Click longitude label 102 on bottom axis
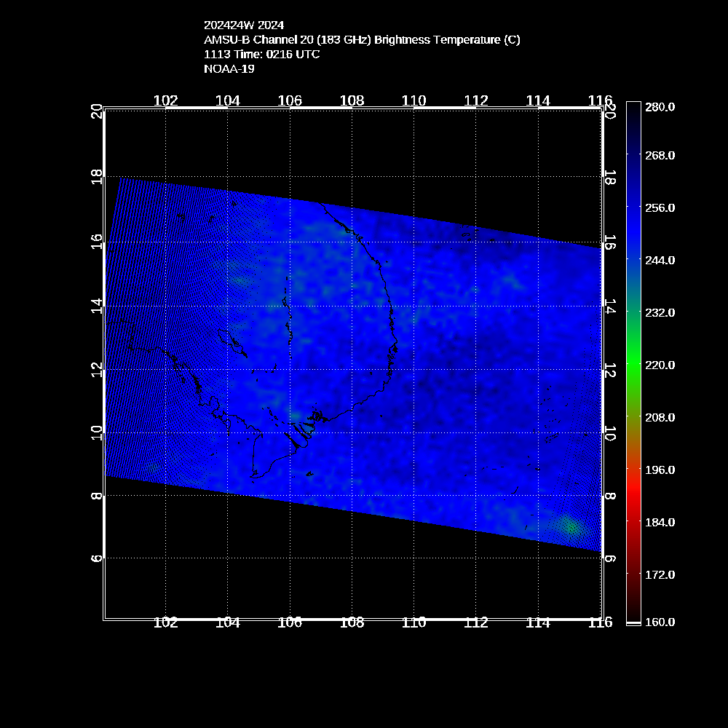This screenshot has width=728, height=728. pos(166,622)
